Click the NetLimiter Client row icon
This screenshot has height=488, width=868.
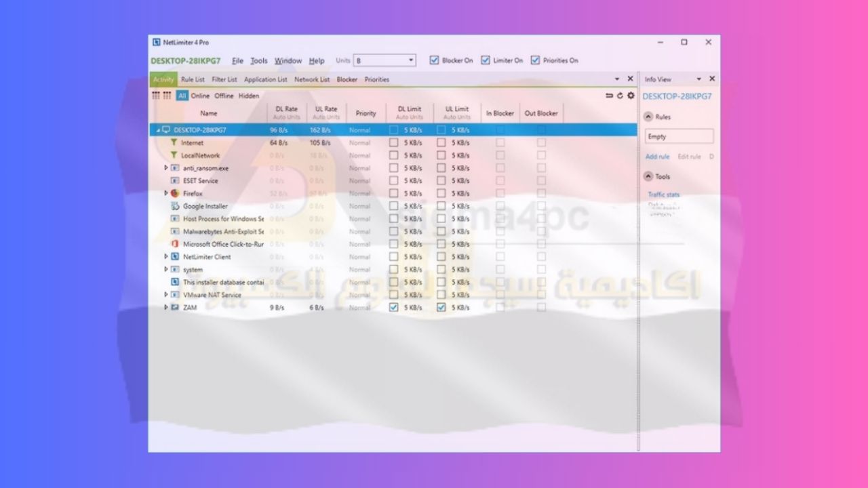click(x=175, y=257)
